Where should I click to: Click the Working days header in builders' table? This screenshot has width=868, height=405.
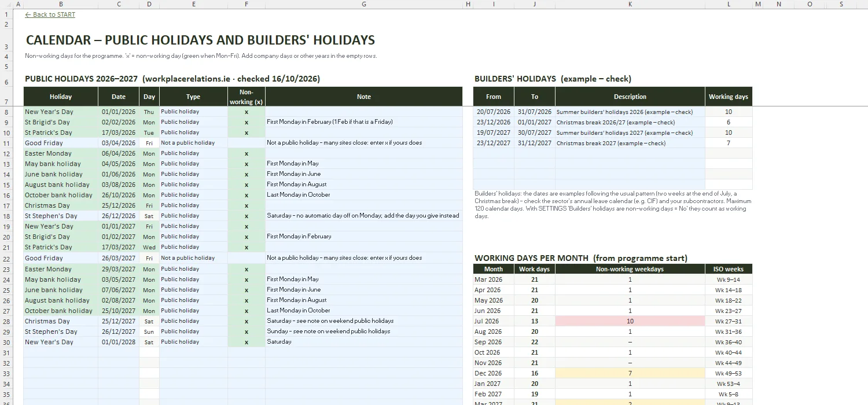pyautogui.click(x=729, y=97)
